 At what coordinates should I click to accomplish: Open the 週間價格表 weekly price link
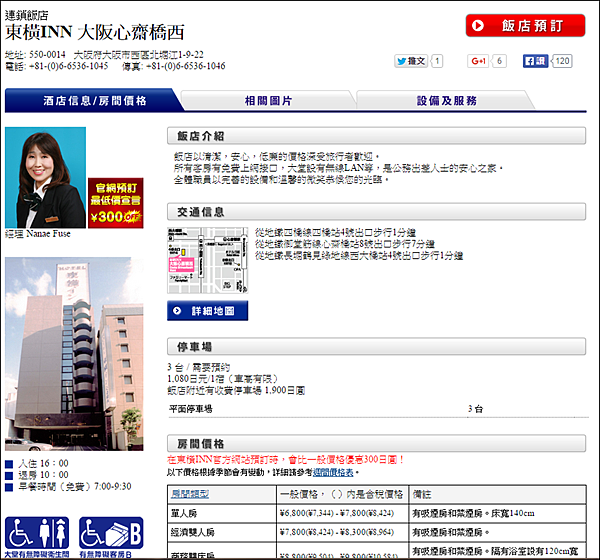click(x=333, y=473)
